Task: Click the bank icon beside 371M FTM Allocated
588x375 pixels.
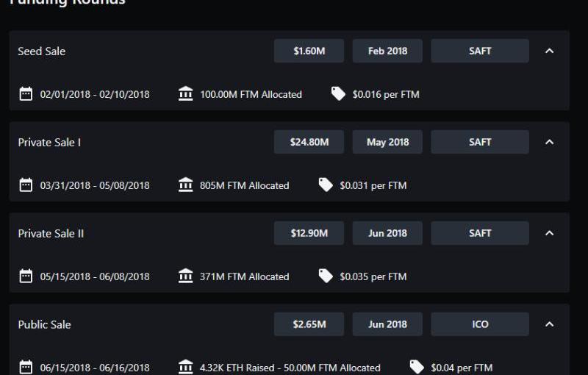Action: [x=186, y=276]
